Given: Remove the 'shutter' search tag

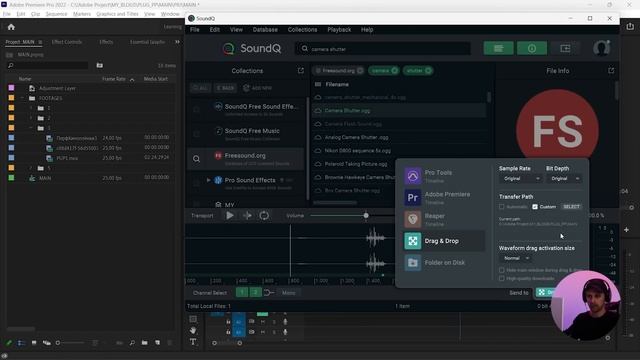Looking at the screenshot, I should click(x=428, y=71).
